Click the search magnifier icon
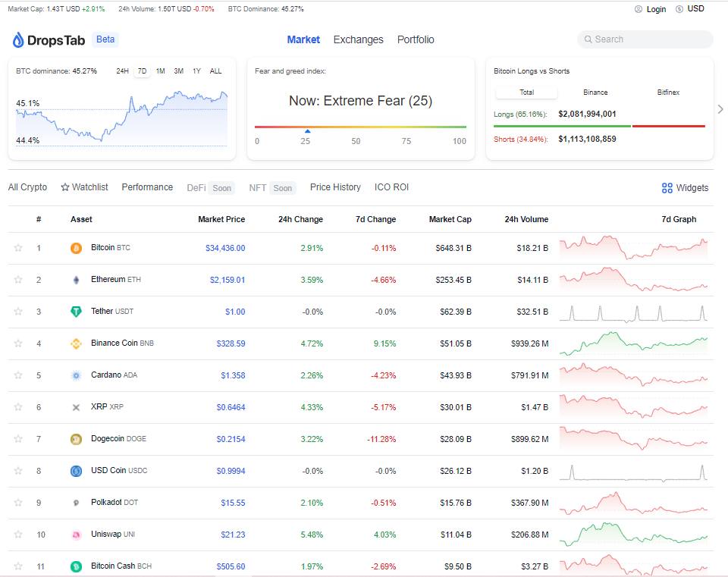Image resolution: width=728 pixels, height=577 pixels. pos(588,39)
